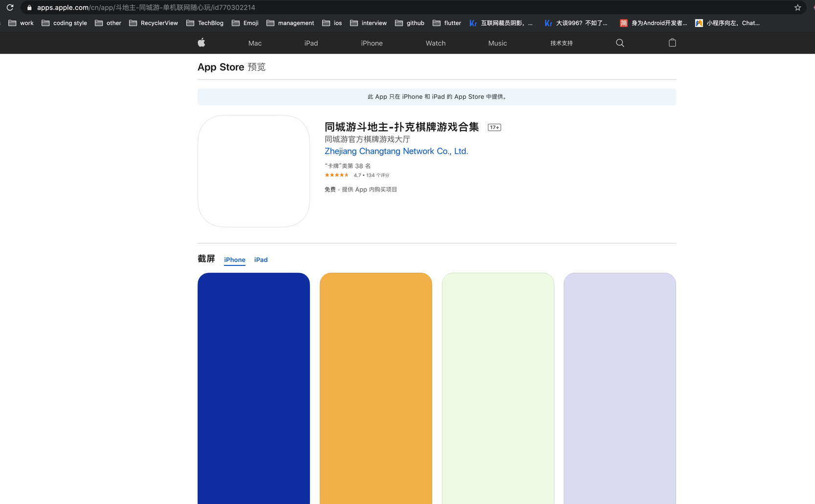Open the 'ios' bookmarks folder

[x=332, y=23]
